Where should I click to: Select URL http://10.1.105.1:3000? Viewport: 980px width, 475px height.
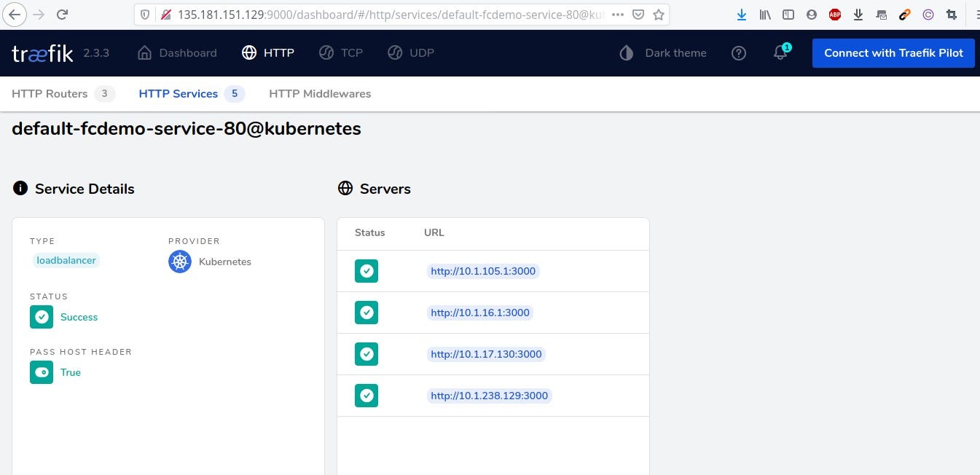[x=483, y=271]
